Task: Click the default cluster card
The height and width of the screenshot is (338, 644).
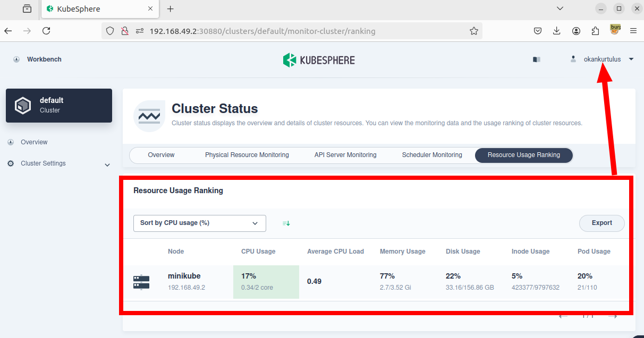Action: pyautogui.click(x=59, y=106)
